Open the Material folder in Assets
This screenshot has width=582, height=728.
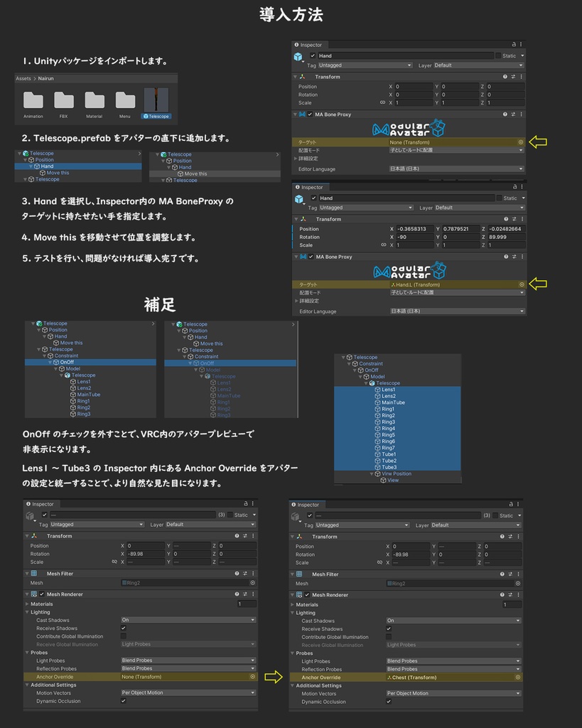[95, 100]
